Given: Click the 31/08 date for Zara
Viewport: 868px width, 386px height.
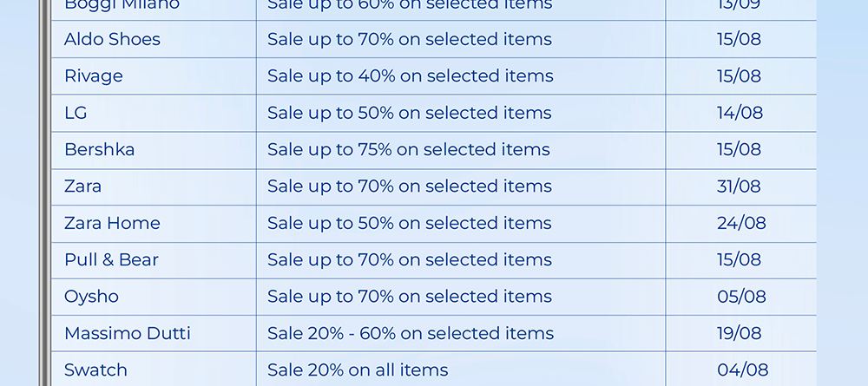Looking at the screenshot, I should [x=739, y=186].
